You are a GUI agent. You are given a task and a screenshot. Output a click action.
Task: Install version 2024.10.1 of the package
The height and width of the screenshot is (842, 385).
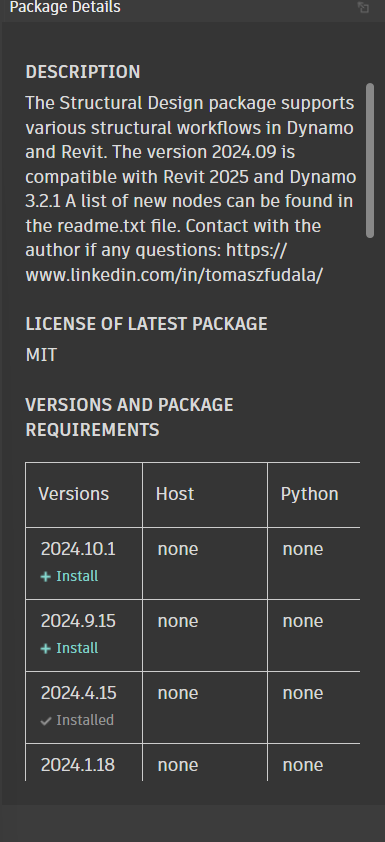pos(69,576)
